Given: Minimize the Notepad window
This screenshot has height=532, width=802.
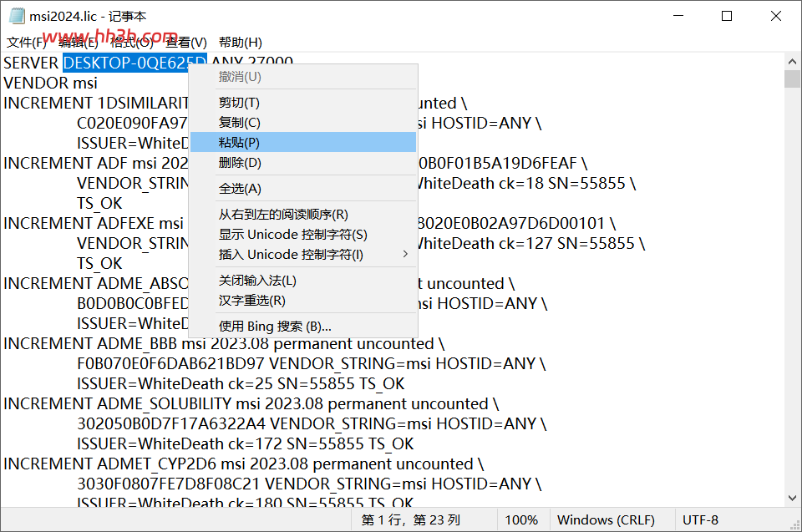Looking at the screenshot, I should click(x=678, y=16).
